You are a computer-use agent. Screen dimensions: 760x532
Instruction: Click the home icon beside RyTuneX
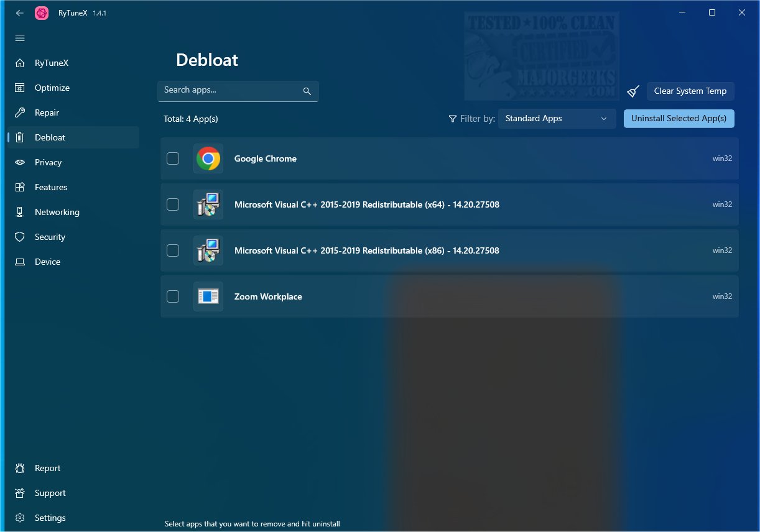click(x=20, y=63)
